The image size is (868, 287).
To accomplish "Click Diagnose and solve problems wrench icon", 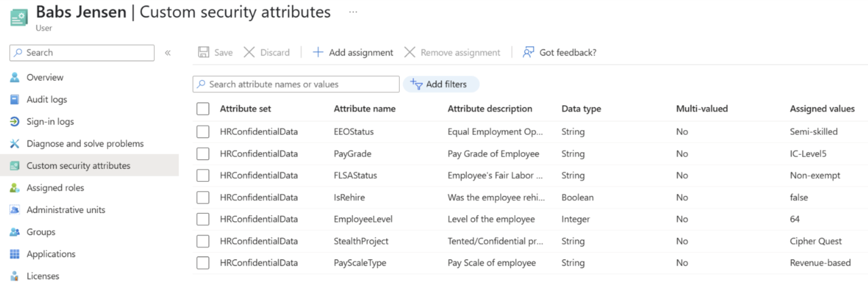I will (x=15, y=144).
